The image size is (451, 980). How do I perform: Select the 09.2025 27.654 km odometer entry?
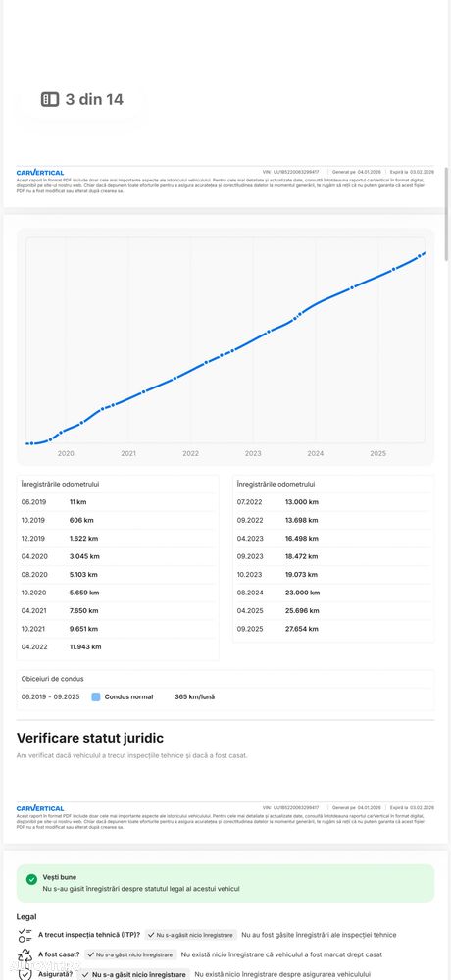coord(333,629)
